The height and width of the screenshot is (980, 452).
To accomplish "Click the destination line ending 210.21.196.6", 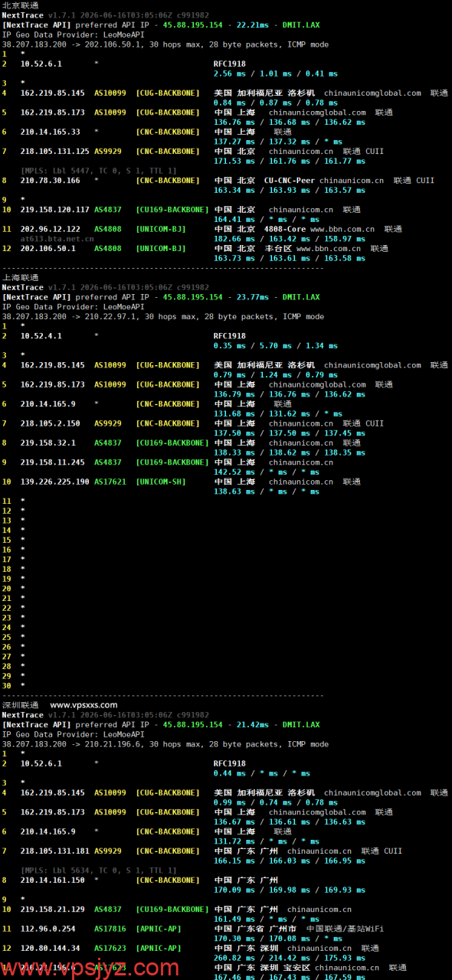I will tap(165, 744).
